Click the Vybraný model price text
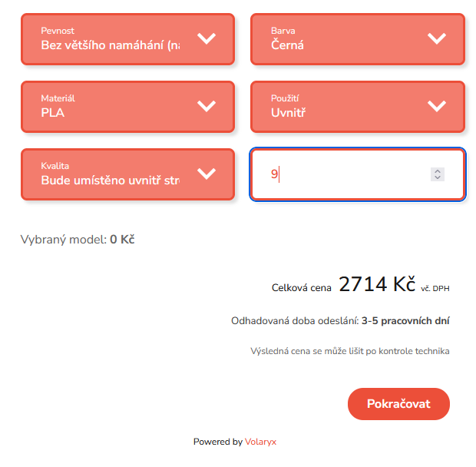The height and width of the screenshot is (467, 476). click(x=78, y=240)
